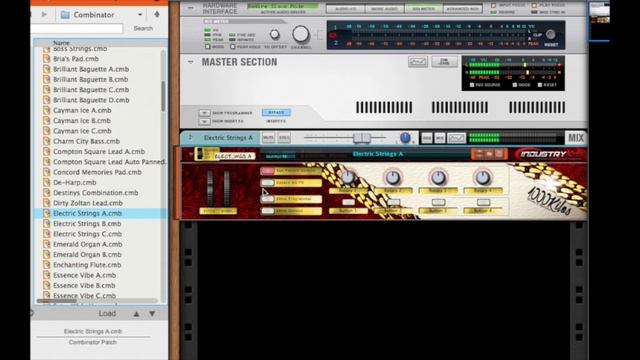The image size is (640, 360).
Task: Click Electric Strings A channel level fader
Action: coord(362,138)
